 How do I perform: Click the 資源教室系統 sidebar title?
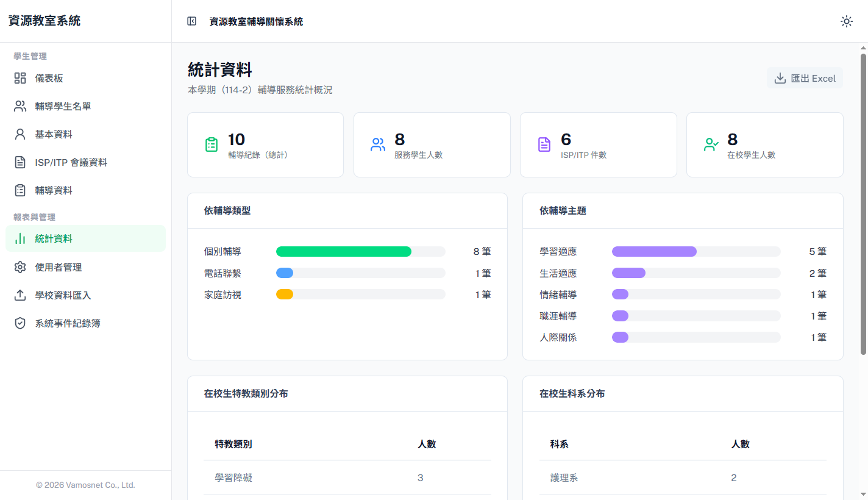click(44, 21)
